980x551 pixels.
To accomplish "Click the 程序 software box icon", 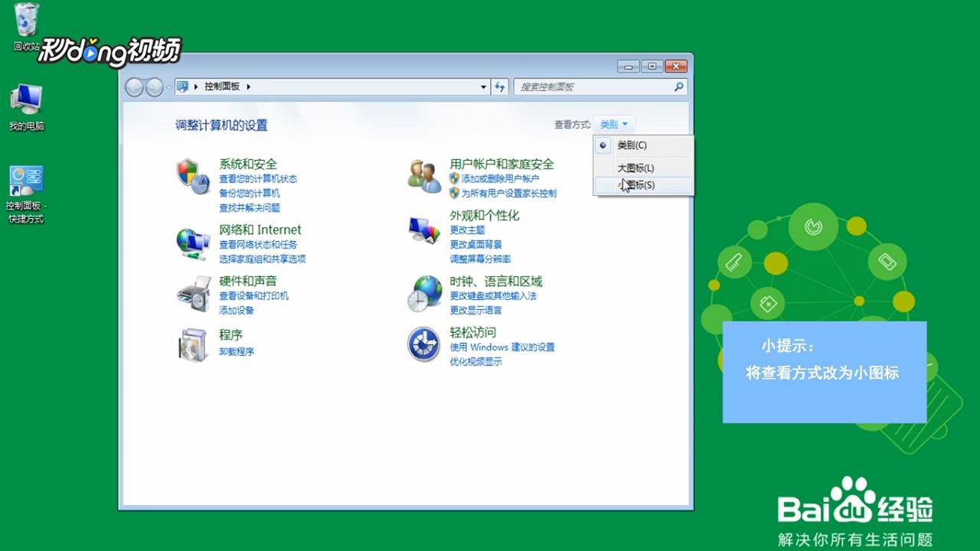I will pos(193,344).
